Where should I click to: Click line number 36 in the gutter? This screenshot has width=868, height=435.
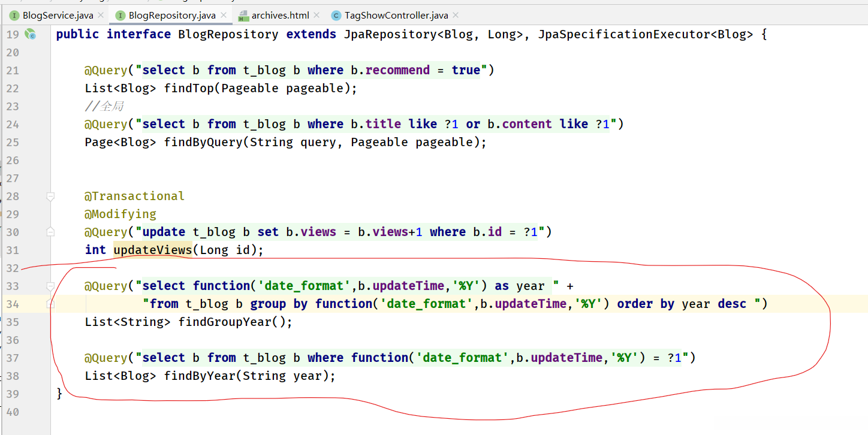[13, 340]
